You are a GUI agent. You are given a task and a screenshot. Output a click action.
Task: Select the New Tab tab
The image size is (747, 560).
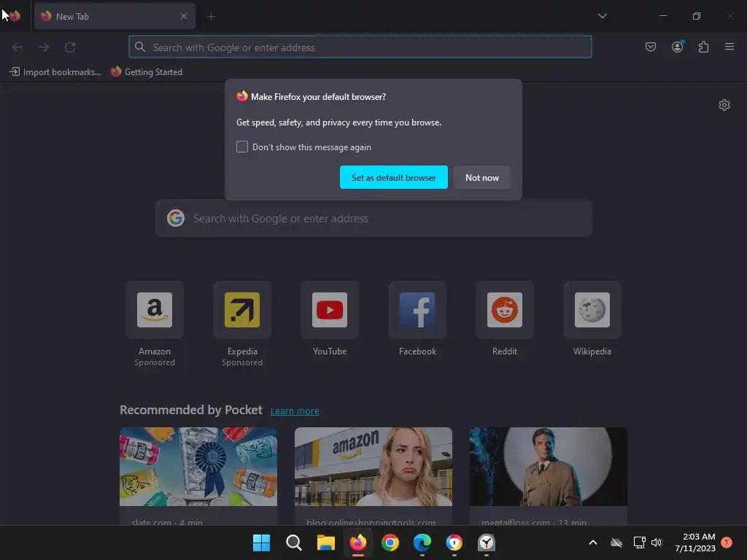point(115,16)
